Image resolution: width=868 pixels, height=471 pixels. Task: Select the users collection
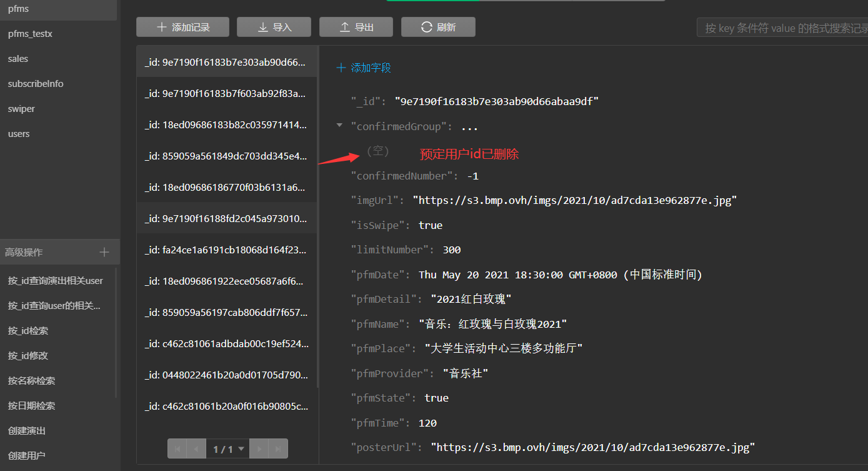[x=58, y=134]
